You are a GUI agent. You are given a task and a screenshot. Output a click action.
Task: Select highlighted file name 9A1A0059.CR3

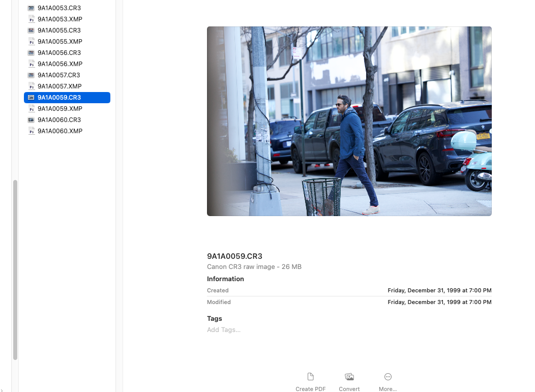59,98
